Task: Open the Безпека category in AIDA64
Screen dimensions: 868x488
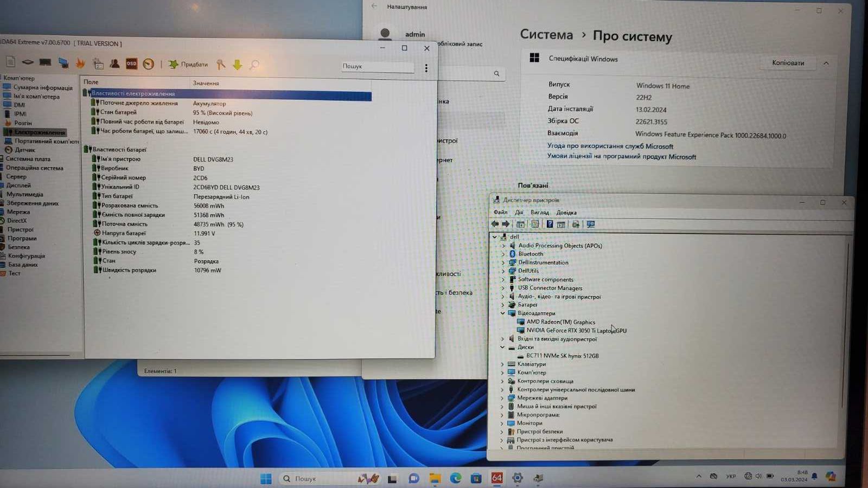Action: pyautogui.click(x=18, y=247)
